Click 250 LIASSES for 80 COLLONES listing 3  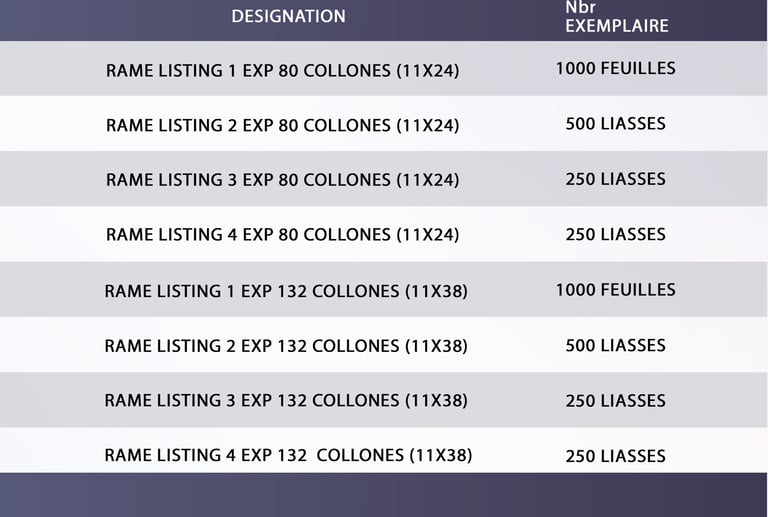pyautogui.click(x=615, y=179)
